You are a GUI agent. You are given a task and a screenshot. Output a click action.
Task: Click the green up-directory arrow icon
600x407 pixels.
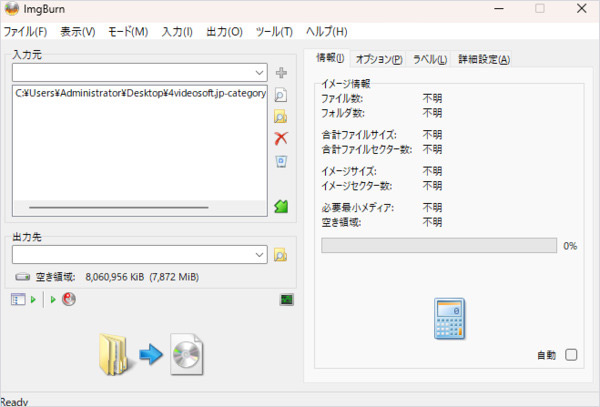[281, 207]
